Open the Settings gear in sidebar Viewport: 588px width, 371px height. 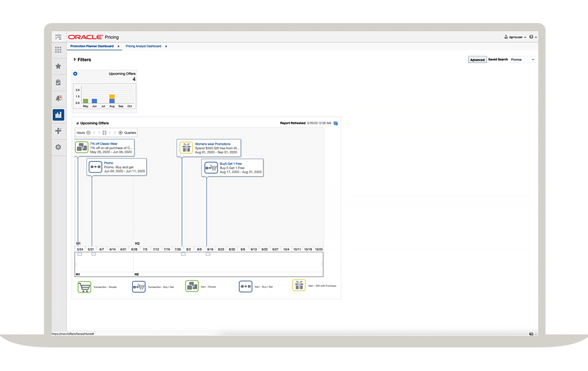coord(58,147)
